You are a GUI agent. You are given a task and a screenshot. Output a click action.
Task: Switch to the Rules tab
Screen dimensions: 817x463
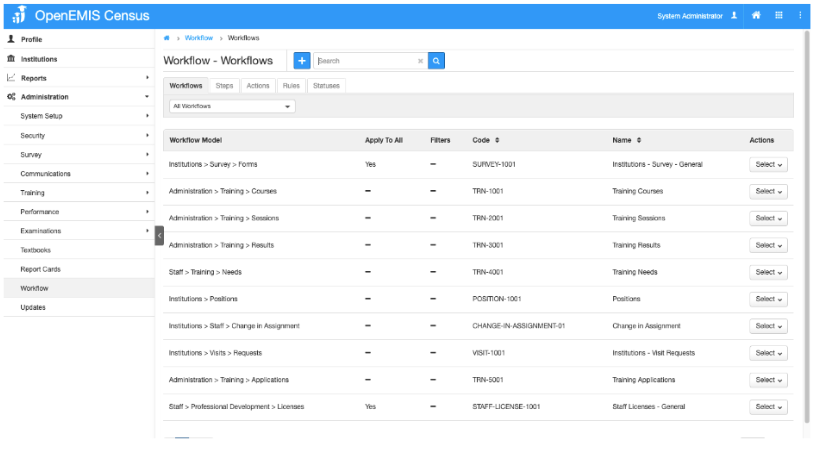pyautogui.click(x=291, y=85)
